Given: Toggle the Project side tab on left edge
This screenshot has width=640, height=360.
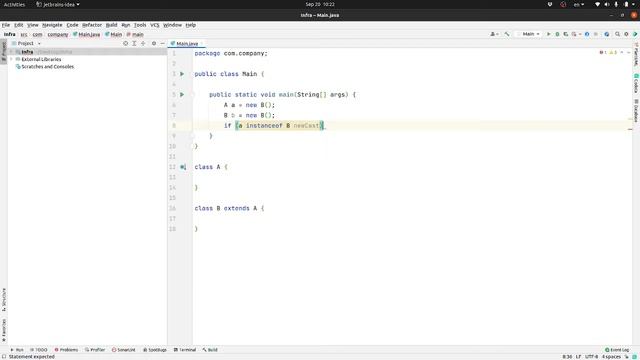Looking at the screenshot, I should 4,51.
